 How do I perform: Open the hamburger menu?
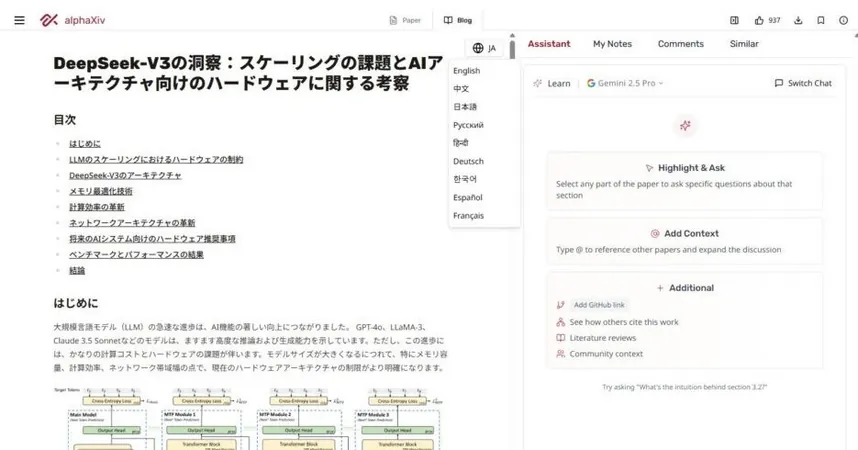(x=19, y=20)
